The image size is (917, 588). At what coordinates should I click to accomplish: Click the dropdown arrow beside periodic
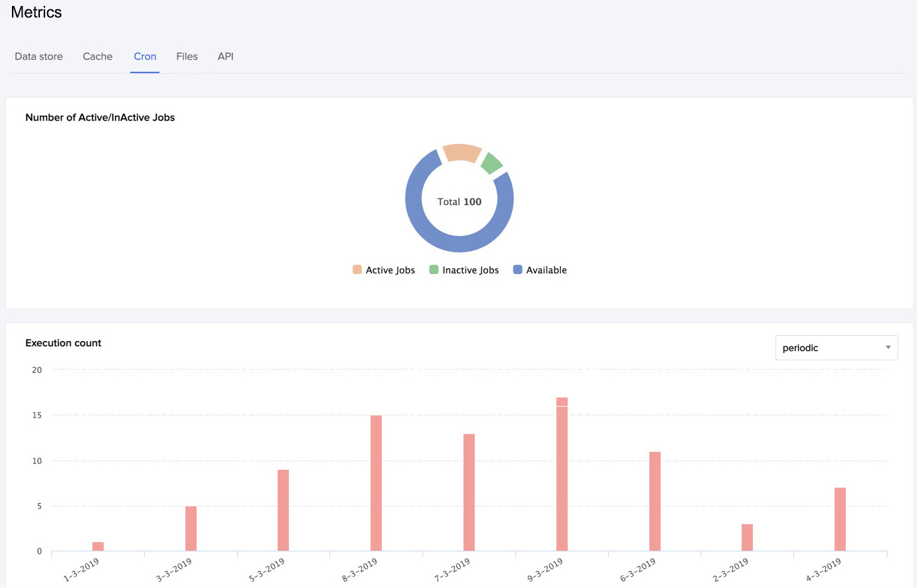coord(888,347)
